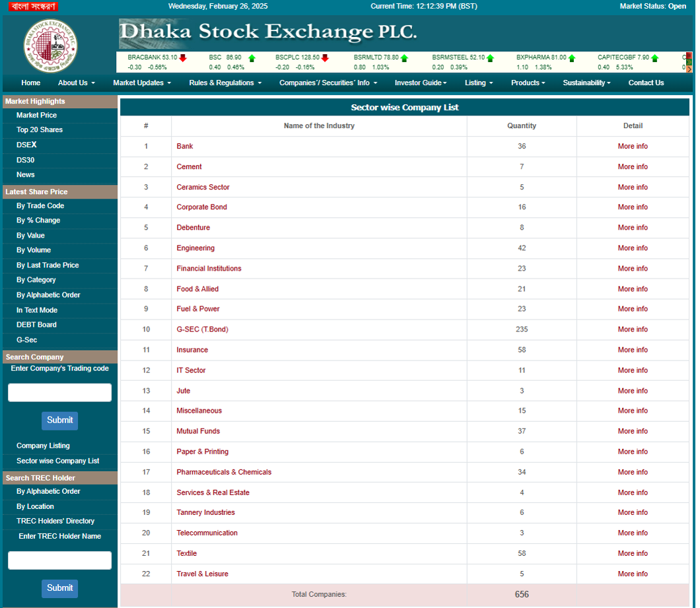Click green up arrow beside BSRMSTEEL

coord(490,58)
